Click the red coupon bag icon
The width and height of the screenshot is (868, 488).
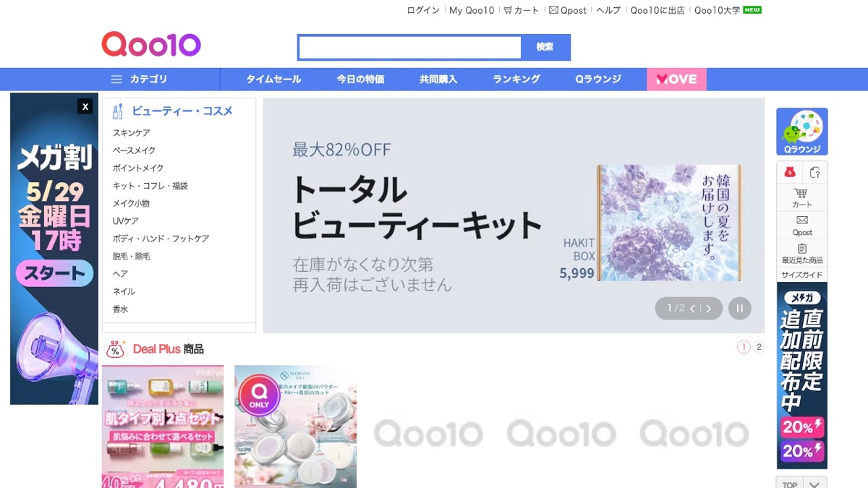(x=790, y=172)
